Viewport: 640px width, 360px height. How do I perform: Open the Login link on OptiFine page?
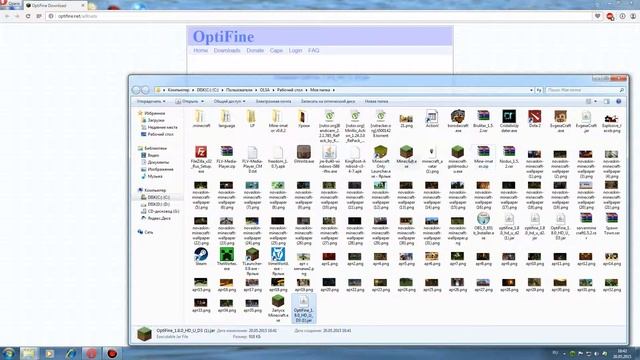coord(296,51)
